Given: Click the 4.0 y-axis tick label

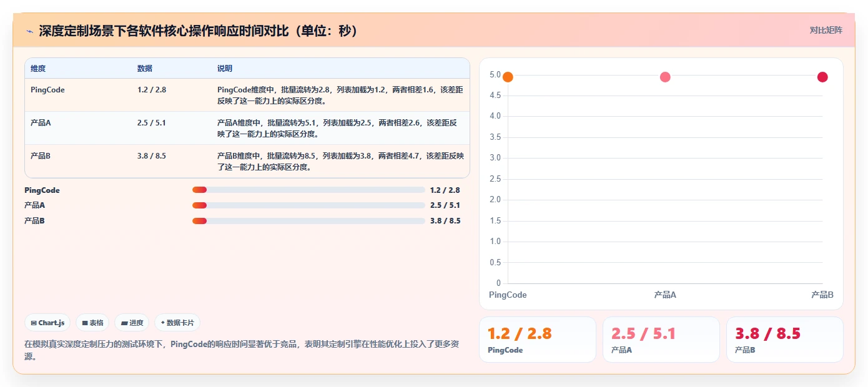Looking at the screenshot, I should click(x=495, y=116).
